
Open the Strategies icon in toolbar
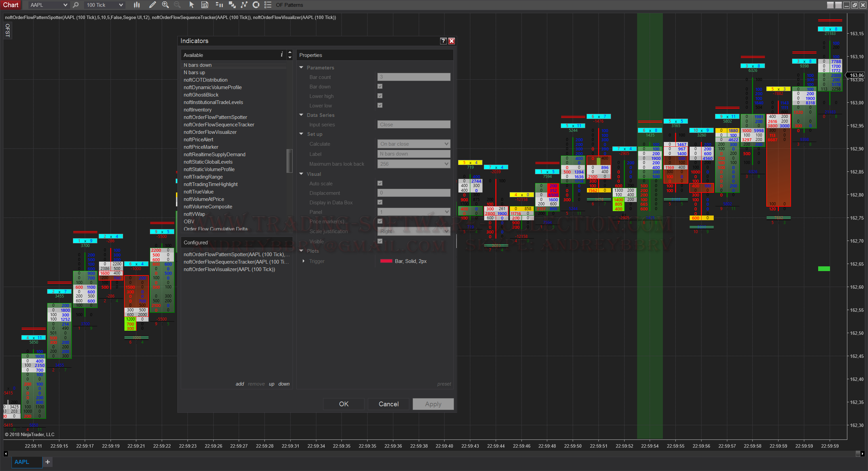(256, 5)
